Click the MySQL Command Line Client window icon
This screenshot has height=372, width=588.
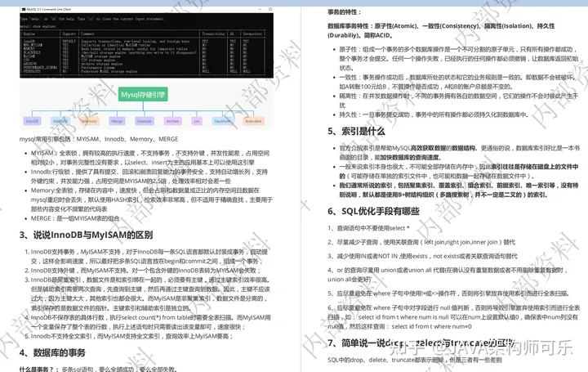point(24,9)
